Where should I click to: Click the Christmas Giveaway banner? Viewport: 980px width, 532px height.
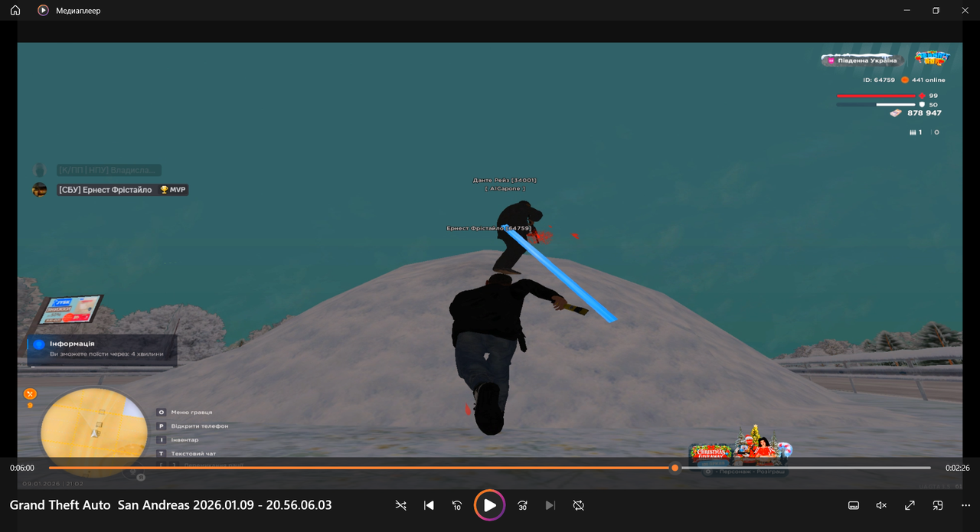[710, 453]
